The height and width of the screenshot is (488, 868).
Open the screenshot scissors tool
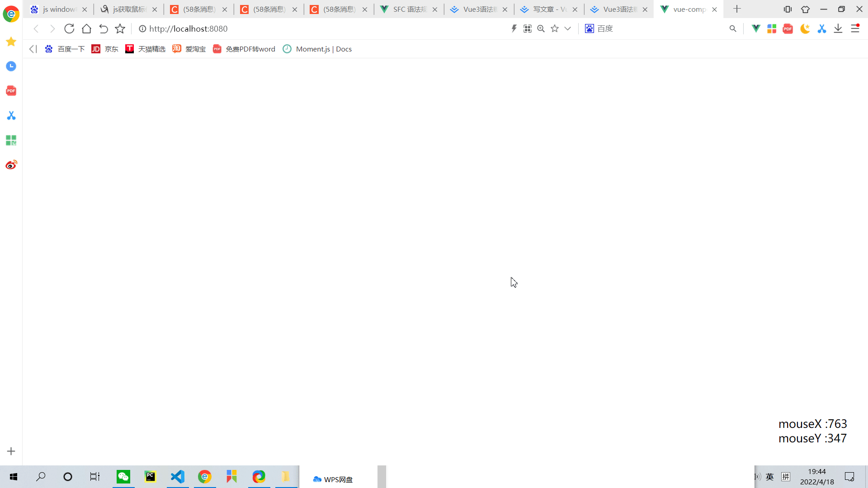(822, 28)
